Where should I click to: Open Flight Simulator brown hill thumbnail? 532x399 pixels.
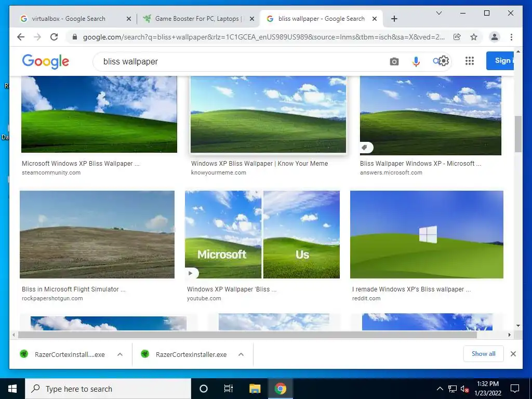pos(97,234)
